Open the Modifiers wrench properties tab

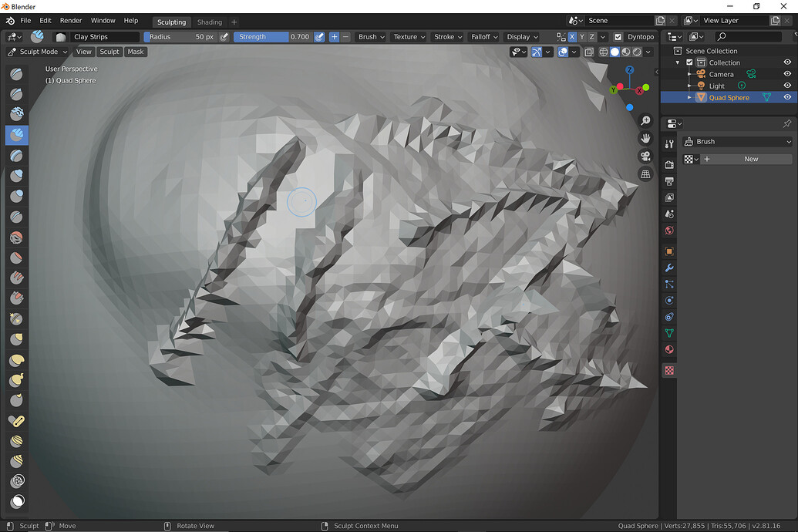point(669,268)
